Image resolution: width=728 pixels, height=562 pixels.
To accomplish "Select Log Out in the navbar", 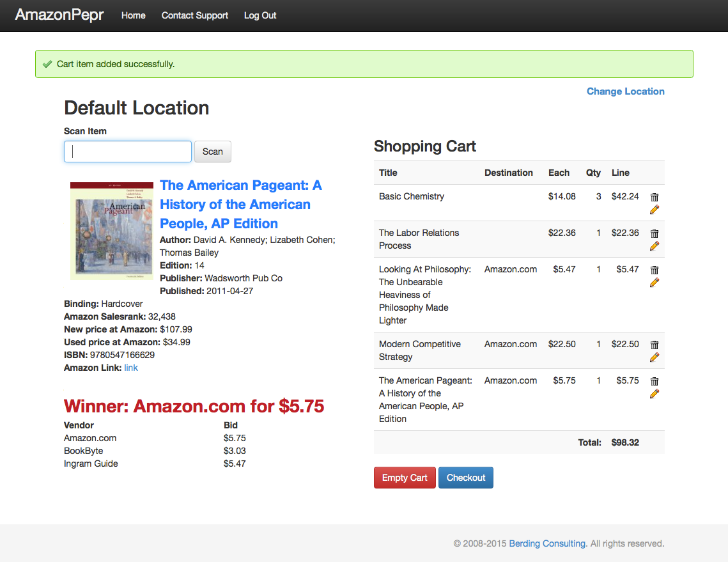I will tap(260, 15).
